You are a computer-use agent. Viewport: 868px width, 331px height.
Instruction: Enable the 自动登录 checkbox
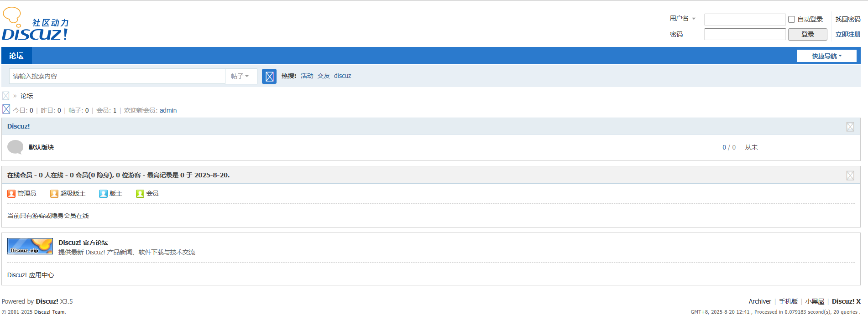tap(792, 20)
